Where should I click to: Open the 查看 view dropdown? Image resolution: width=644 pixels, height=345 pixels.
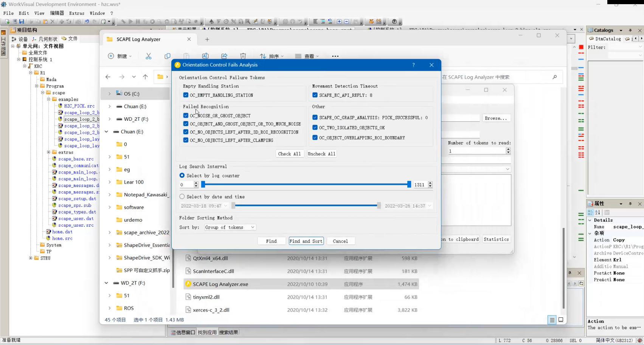pyautogui.click(x=307, y=56)
